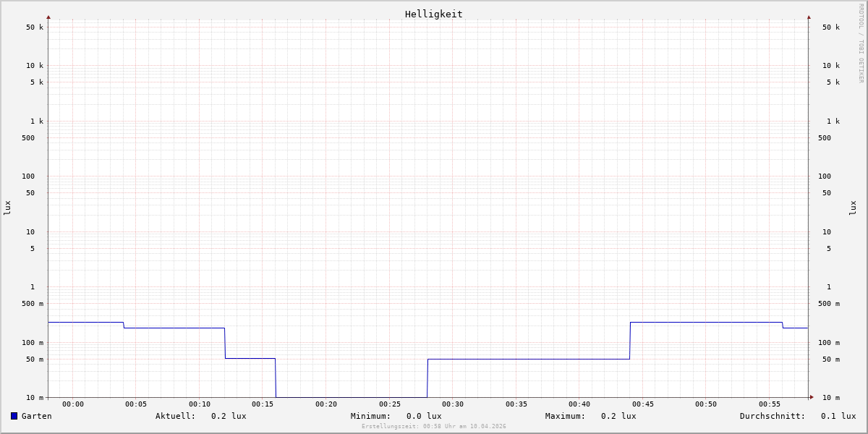Click the "00:10" time axis label
The width and height of the screenshot is (868, 434).
click(200, 404)
